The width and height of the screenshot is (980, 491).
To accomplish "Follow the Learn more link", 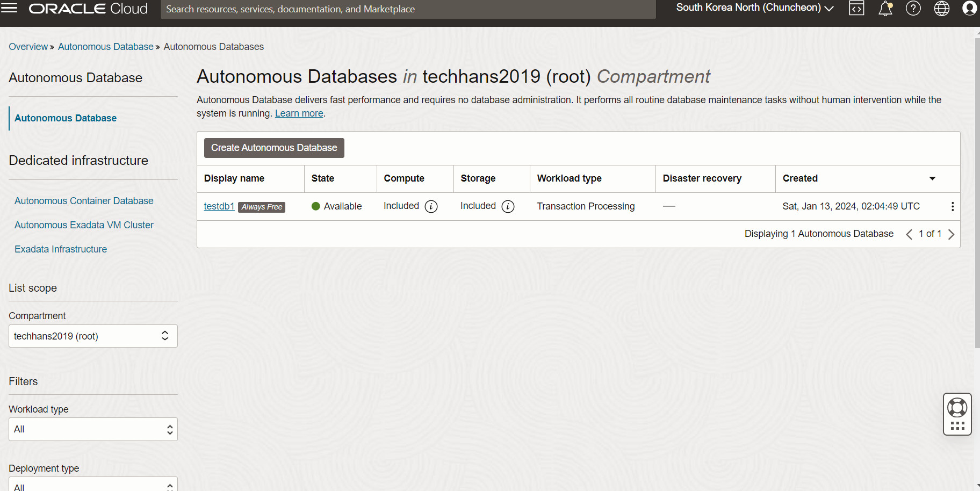I will click(299, 113).
